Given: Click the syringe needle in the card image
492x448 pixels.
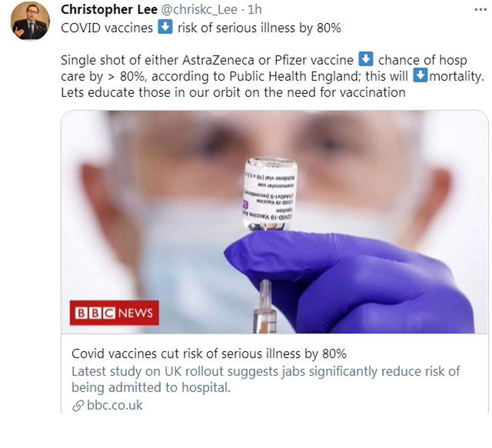Looking at the screenshot, I should click(266, 306).
